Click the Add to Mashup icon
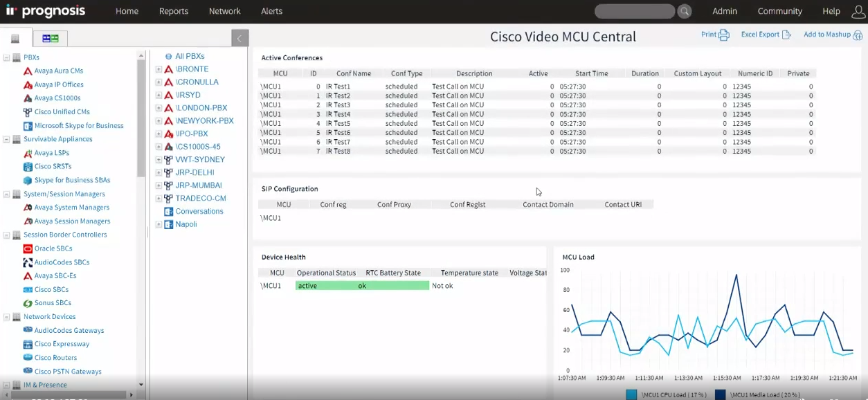Viewport: 868px width, 400px height. pos(858,35)
